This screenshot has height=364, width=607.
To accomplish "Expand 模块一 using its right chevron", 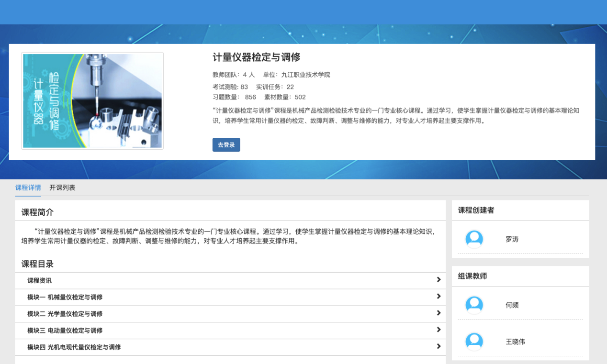I will (438, 297).
